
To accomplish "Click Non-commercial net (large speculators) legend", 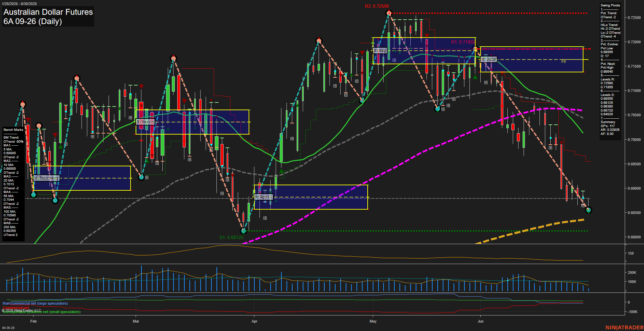I will [x=35, y=304].
